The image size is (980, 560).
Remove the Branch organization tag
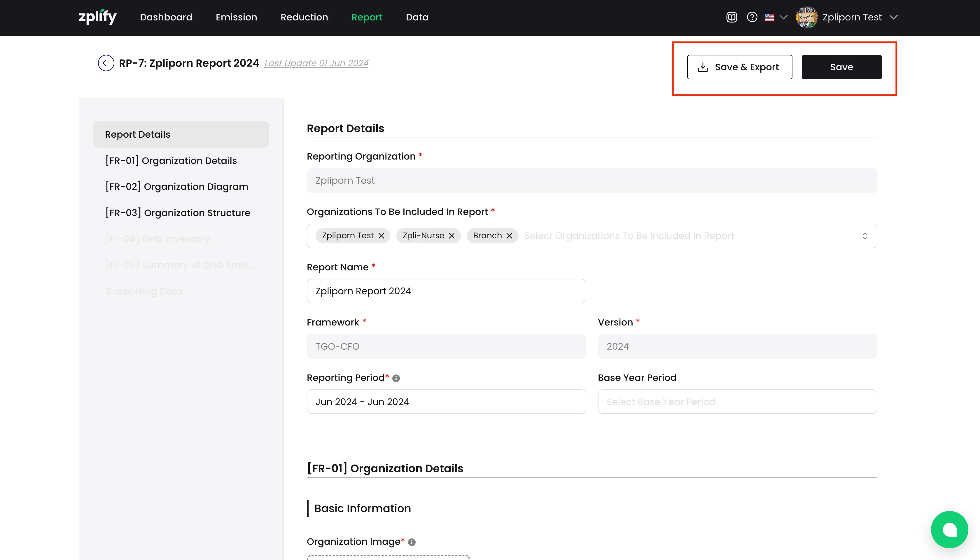(x=509, y=236)
